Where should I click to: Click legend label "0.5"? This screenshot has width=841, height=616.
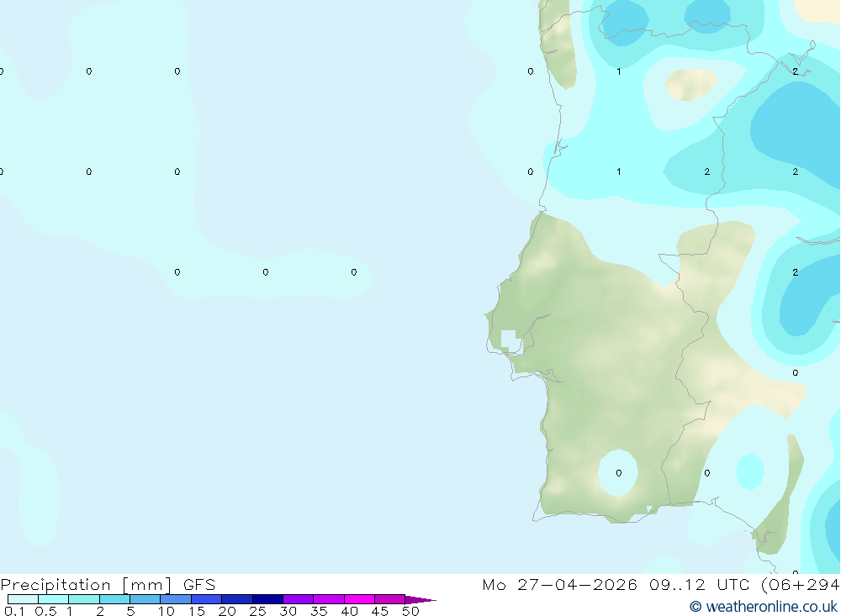(45, 611)
